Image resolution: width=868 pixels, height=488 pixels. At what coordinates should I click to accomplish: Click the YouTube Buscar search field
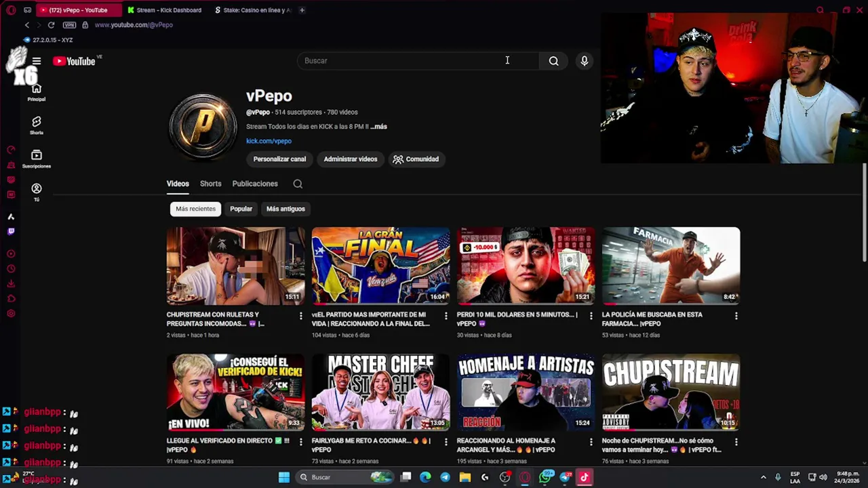tap(418, 61)
